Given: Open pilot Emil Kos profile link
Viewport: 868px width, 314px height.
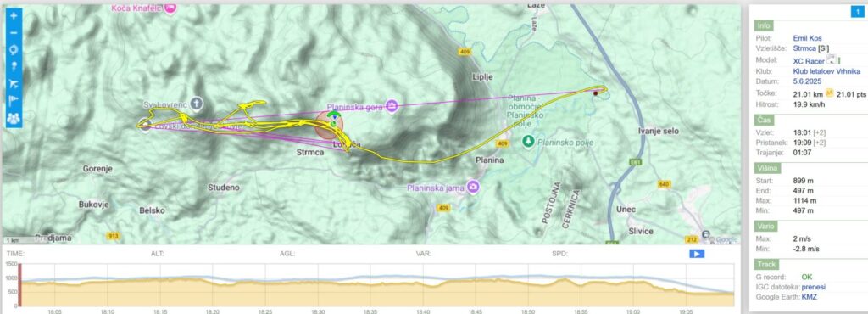Looking at the screenshot, I should [807, 38].
